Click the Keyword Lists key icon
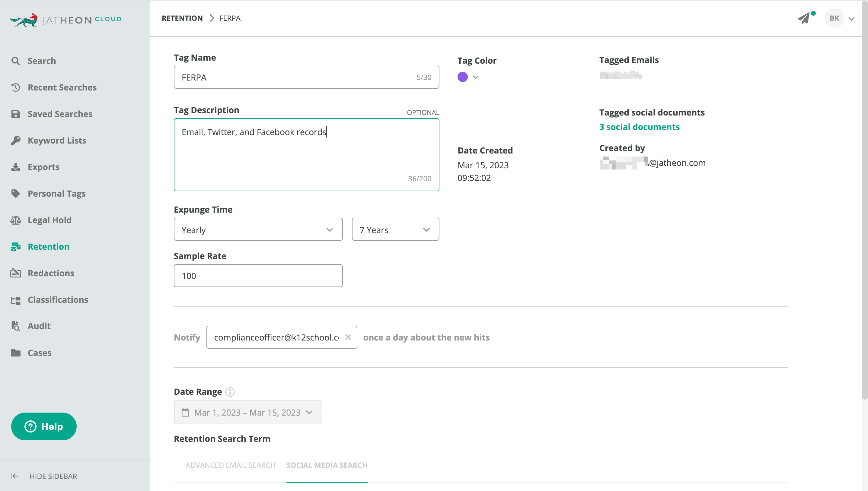 [x=15, y=140]
